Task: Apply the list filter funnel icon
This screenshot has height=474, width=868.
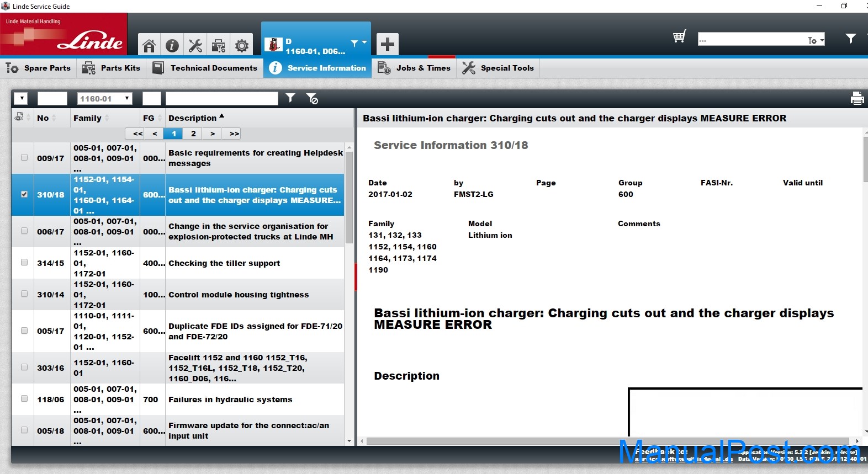Action: point(290,98)
